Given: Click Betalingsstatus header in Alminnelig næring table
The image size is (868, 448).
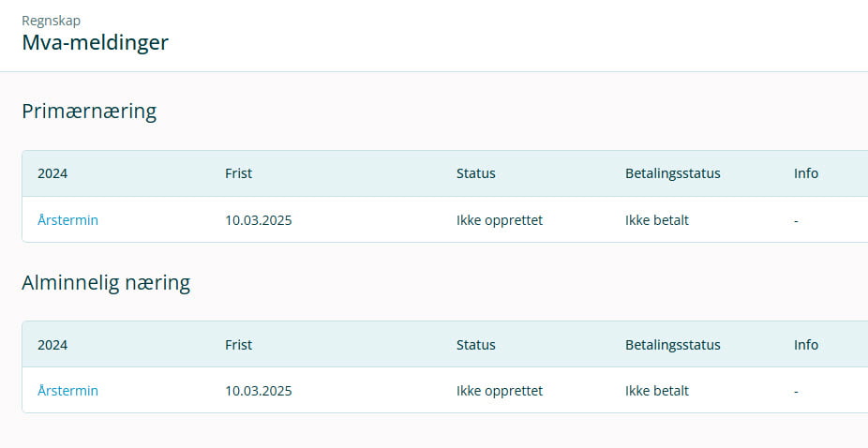Looking at the screenshot, I should tap(672, 345).
